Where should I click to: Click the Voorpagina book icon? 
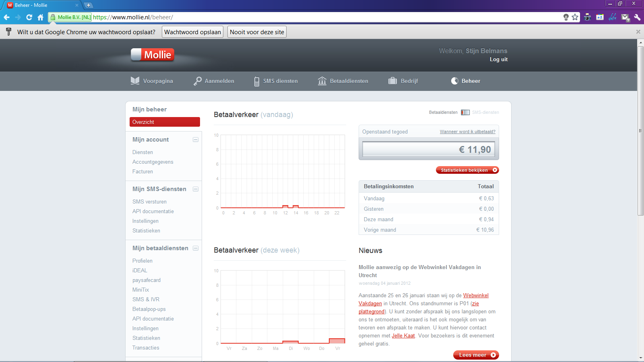coord(135,81)
